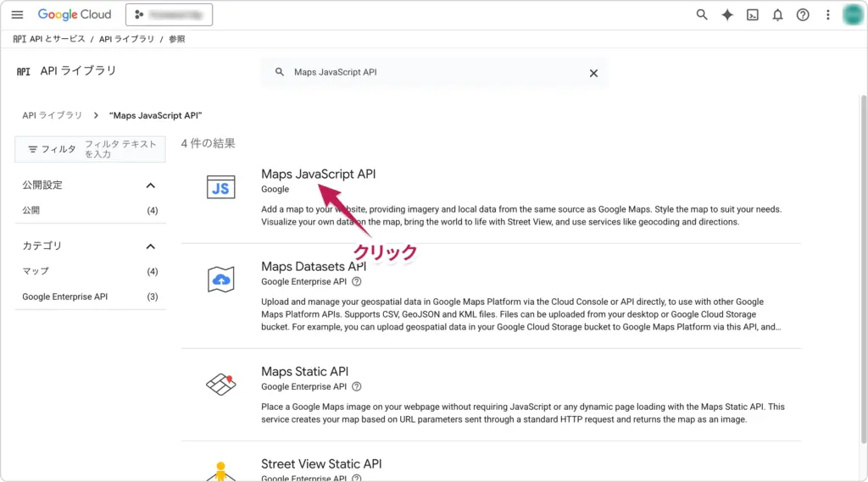Image resolution: width=868 pixels, height=482 pixels.
Task: Go to API ライブラリ top breadcrumb
Action: pyautogui.click(x=127, y=39)
